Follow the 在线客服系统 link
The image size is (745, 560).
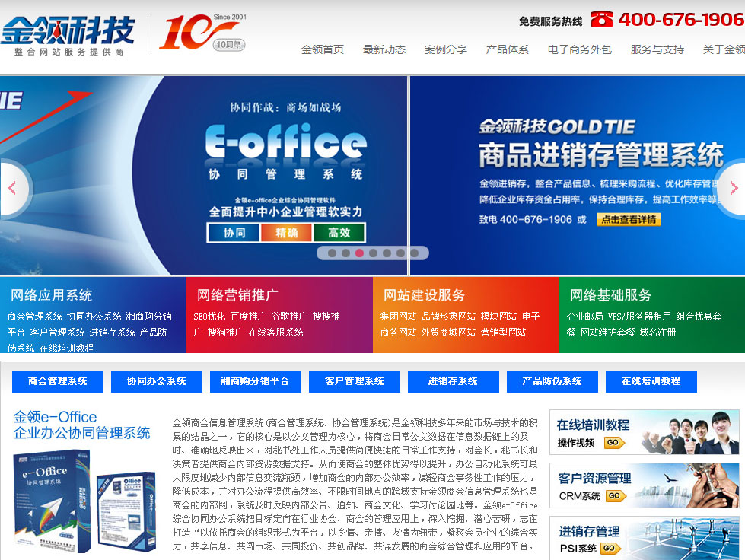(276, 332)
